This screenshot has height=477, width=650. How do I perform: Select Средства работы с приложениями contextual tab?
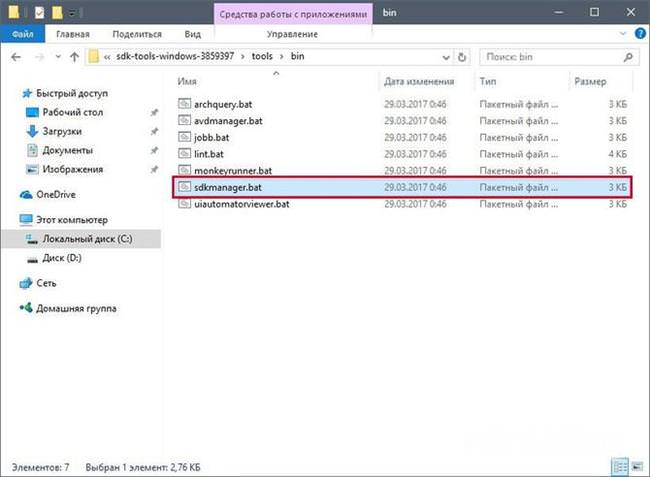pyautogui.click(x=293, y=14)
